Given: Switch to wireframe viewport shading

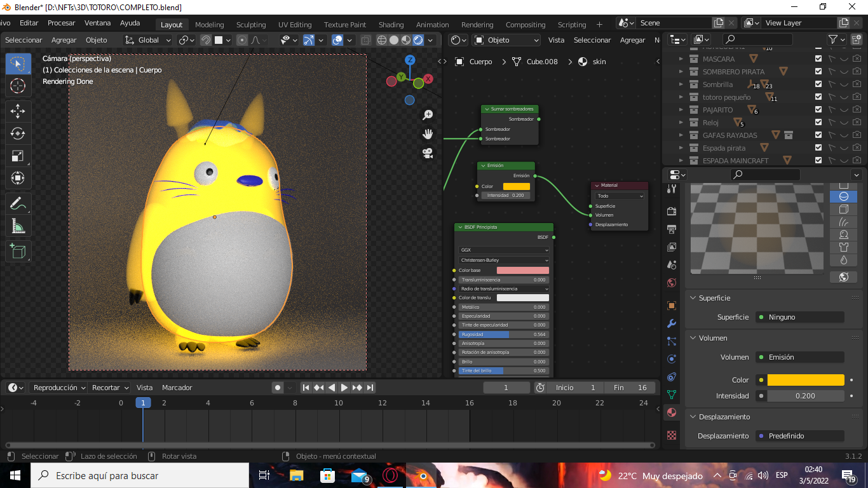Looking at the screenshot, I should click(382, 40).
